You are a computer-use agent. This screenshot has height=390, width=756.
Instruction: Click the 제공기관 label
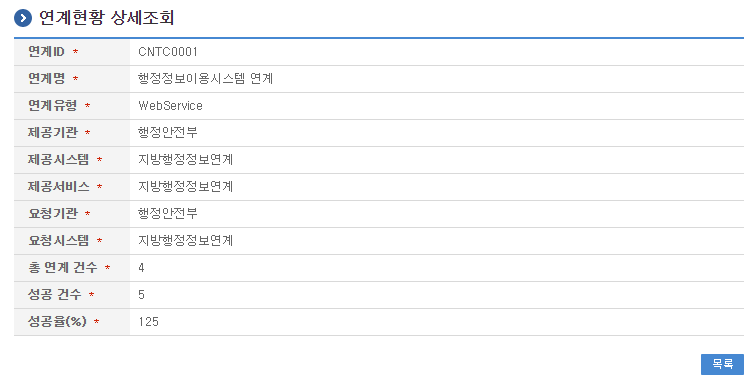(x=53, y=133)
